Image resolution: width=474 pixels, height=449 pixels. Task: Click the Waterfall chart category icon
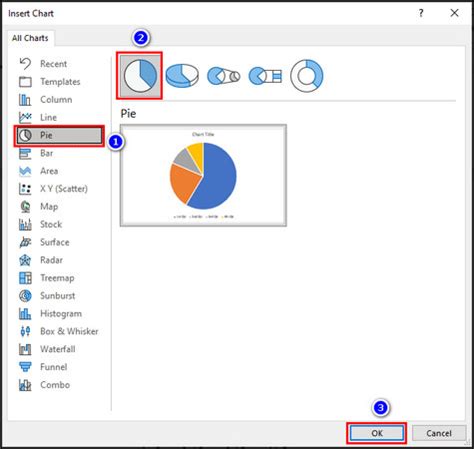pyautogui.click(x=25, y=349)
